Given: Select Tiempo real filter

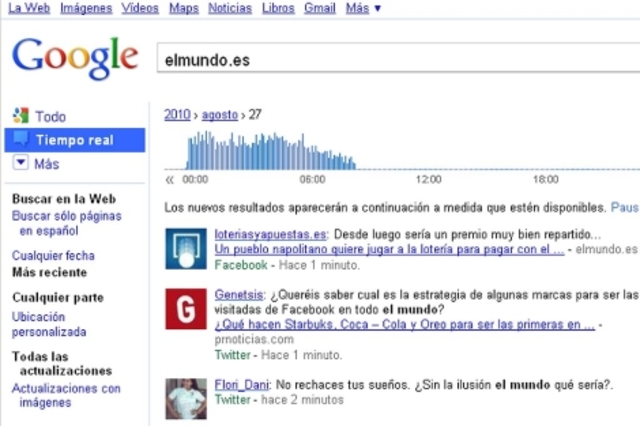Looking at the screenshot, I should (75, 140).
